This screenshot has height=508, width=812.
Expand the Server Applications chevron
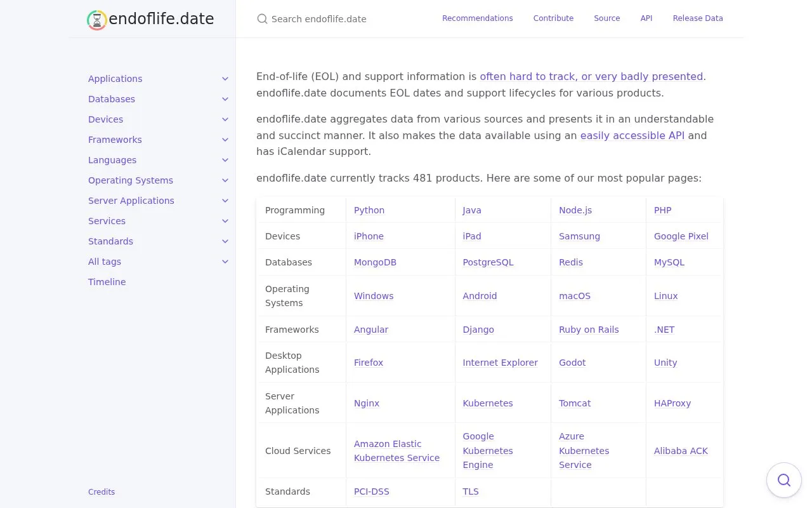tap(225, 201)
